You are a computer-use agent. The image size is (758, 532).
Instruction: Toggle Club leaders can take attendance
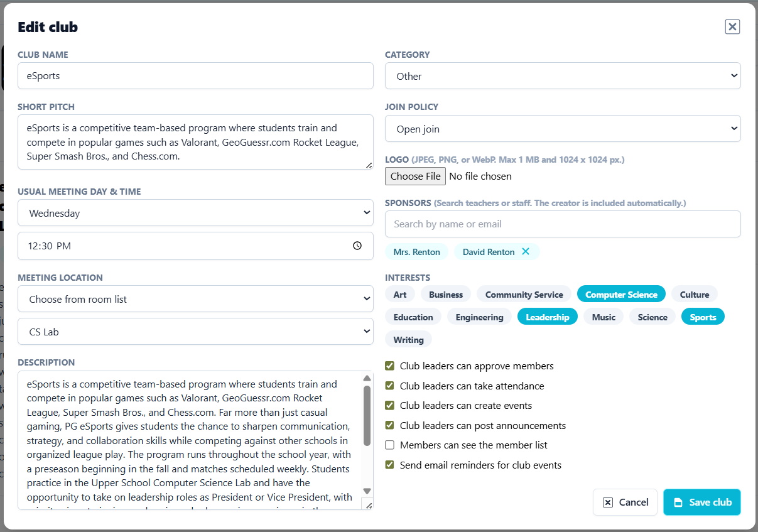pos(389,386)
